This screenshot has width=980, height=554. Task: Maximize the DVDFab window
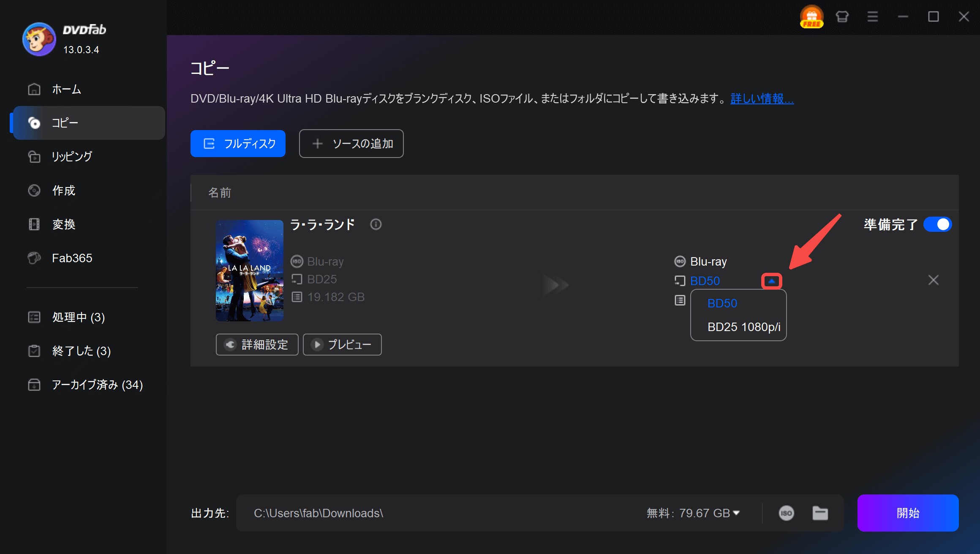pos(934,17)
